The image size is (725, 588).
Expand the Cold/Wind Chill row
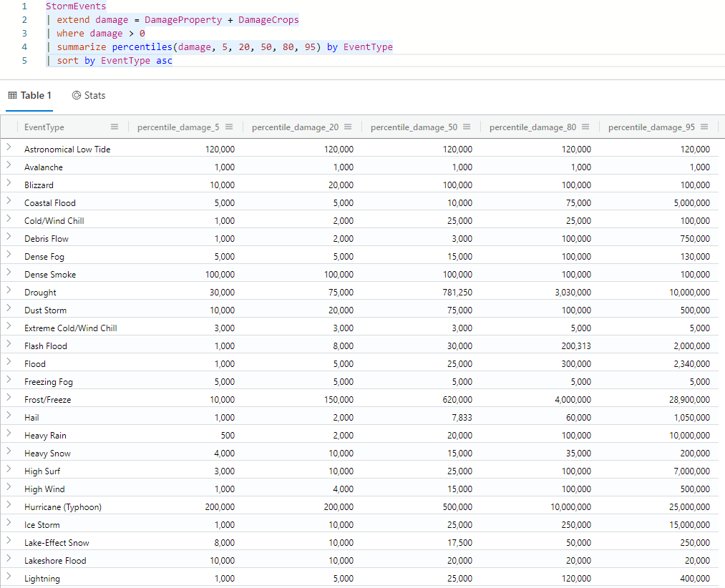click(9, 219)
